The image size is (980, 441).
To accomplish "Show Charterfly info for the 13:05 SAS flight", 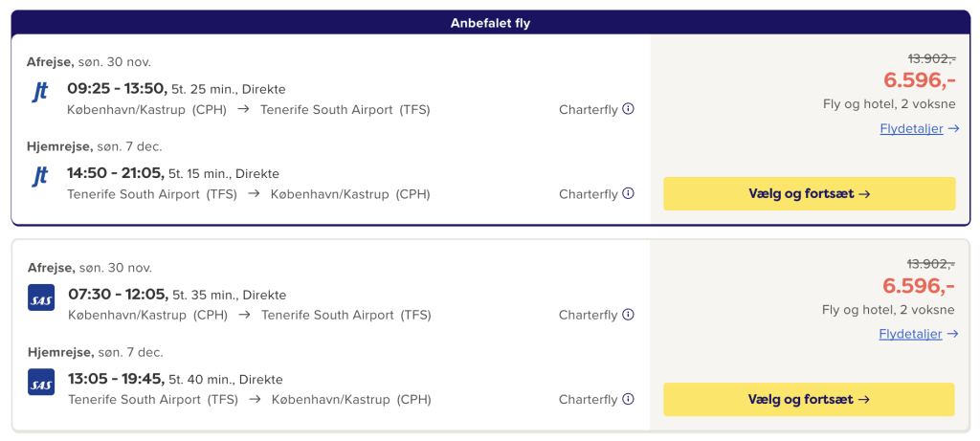I will tap(628, 399).
